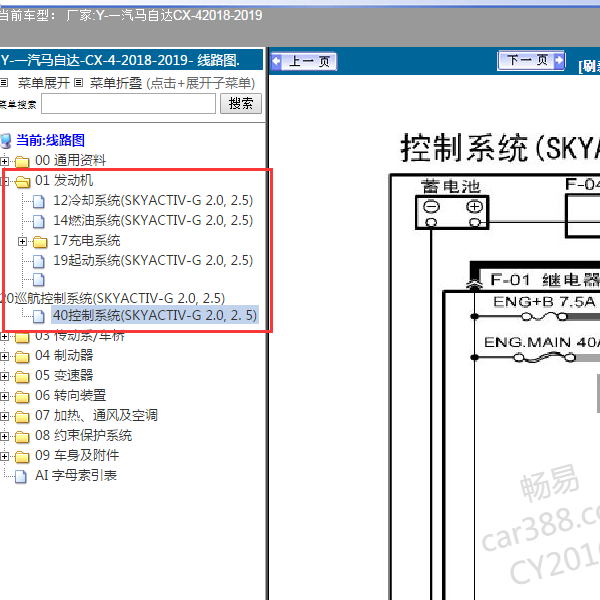The width and height of the screenshot is (600, 600).
Task: Select 09 车身及附件 label
Action: tap(77, 455)
